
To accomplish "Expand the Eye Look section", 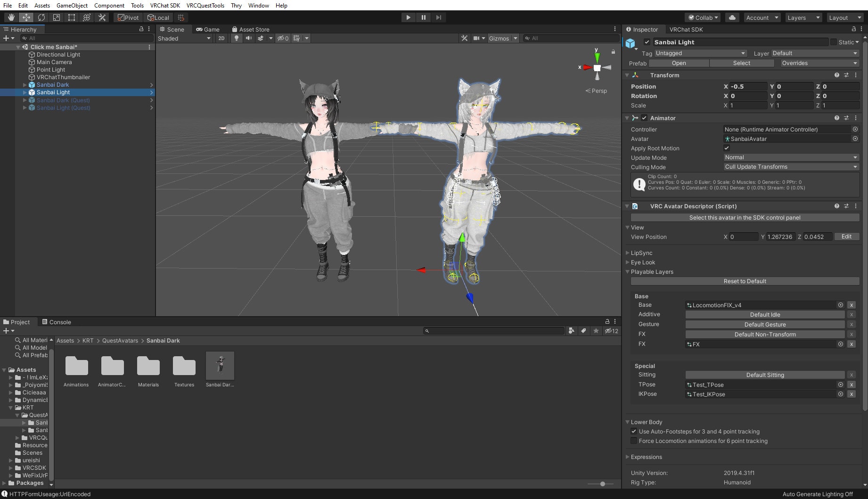I will point(628,262).
